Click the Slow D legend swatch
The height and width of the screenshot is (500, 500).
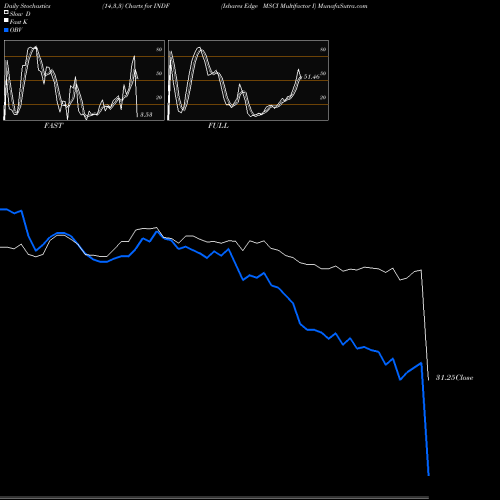[6, 12]
